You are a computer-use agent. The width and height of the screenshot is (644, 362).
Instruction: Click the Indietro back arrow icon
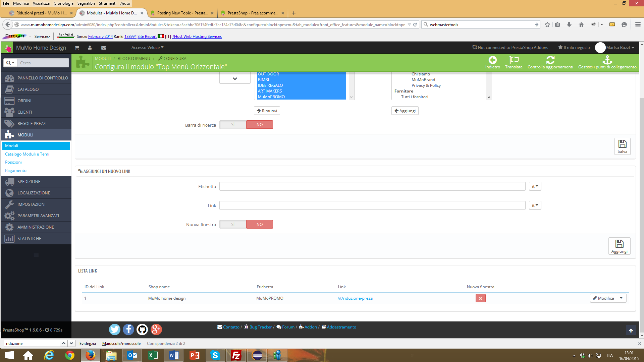coord(492,60)
